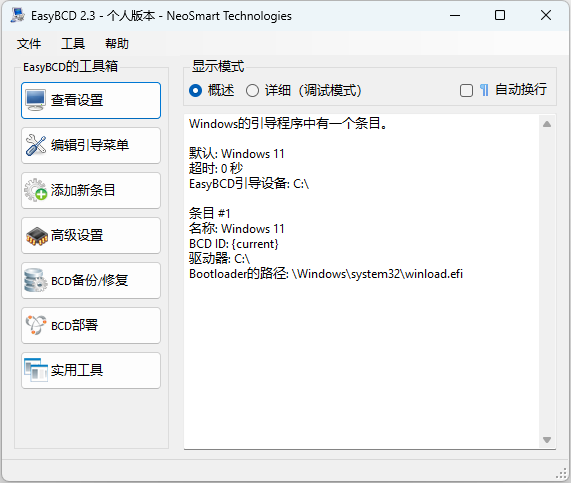Close the EasyBCD window
Viewport: 571px width, 483px height.
point(546,15)
